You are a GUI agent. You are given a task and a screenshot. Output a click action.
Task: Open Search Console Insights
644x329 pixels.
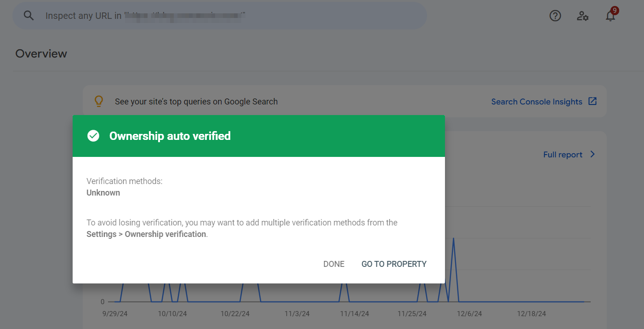(x=537, y=101)
